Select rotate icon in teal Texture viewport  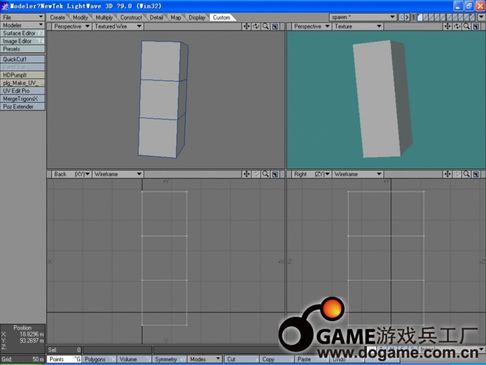[457, 26]
